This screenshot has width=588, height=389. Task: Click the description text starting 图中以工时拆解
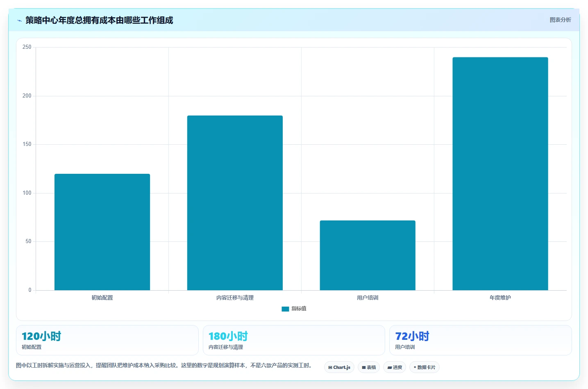[x=164, y=365]
